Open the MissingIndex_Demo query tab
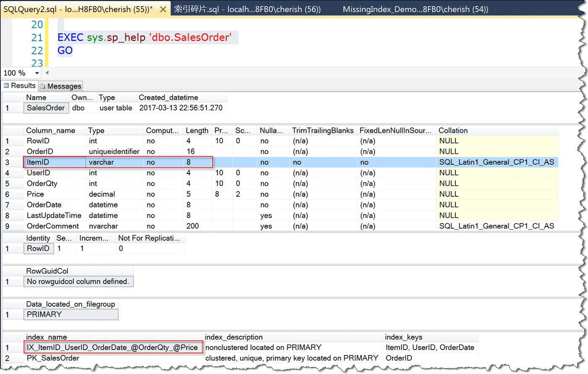 pyautogui.click(x=415, y=9)
